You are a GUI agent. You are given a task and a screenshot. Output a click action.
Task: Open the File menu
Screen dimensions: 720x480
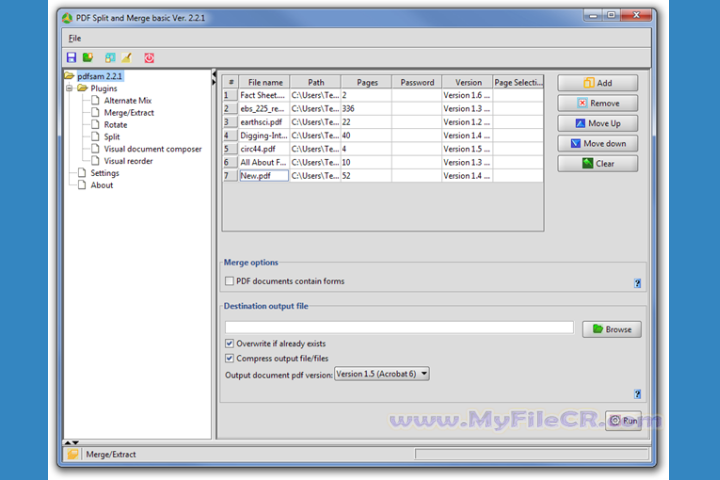pyautogui.click(x=75, y=38)
